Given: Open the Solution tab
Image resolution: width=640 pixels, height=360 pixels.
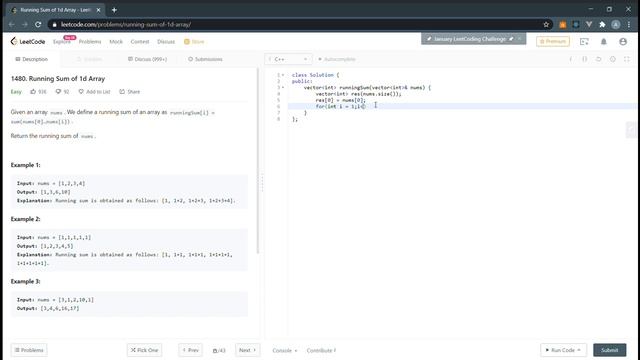Looking at the screenshot, I should click(89, 59).
